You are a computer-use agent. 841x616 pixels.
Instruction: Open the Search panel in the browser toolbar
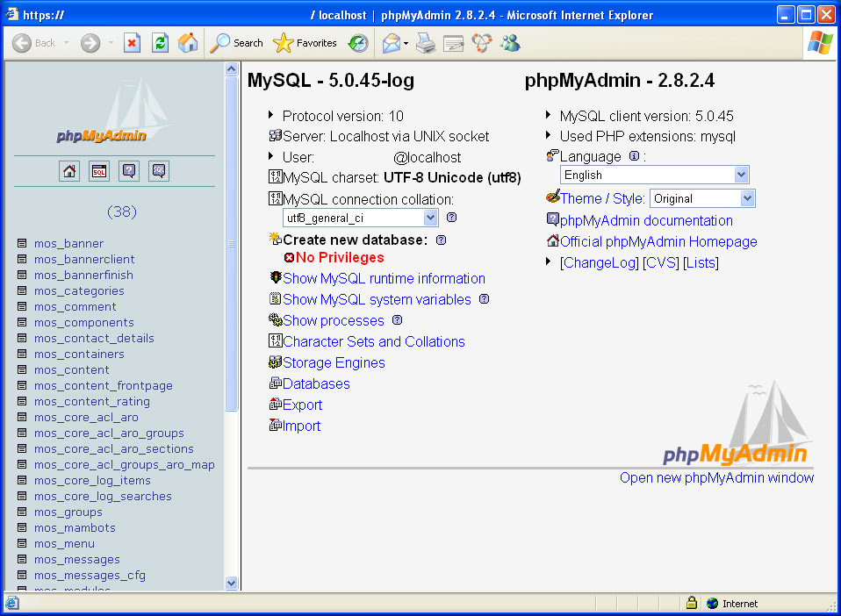point(235,43)
